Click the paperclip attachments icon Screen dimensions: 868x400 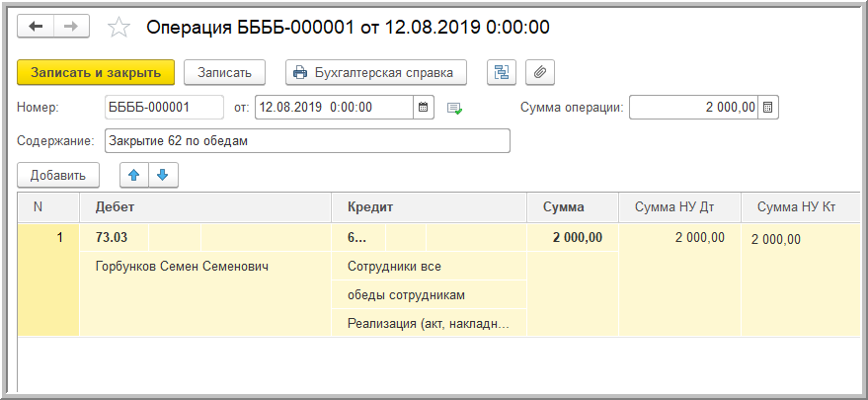tap(539, 72)
